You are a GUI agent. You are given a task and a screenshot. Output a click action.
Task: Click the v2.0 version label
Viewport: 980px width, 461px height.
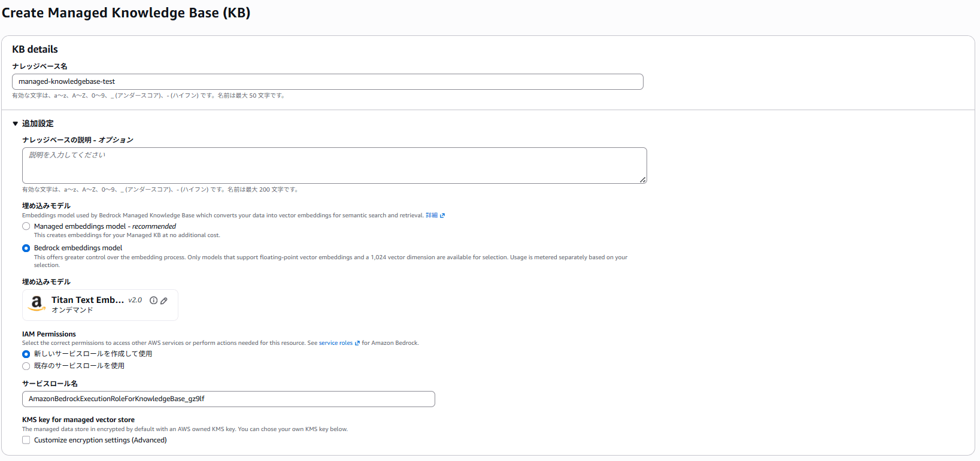coord(135,300)
